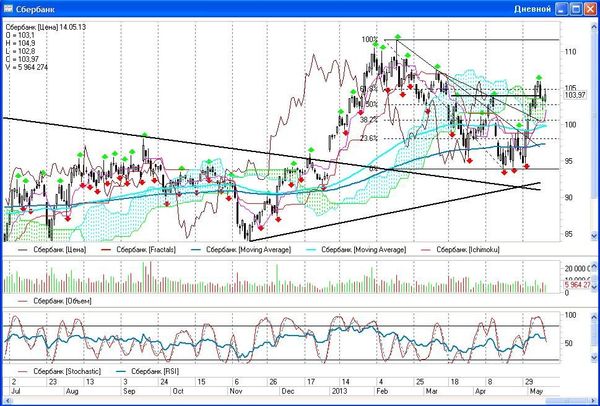Click the H = 104,9 high price value

click(21, 43)
